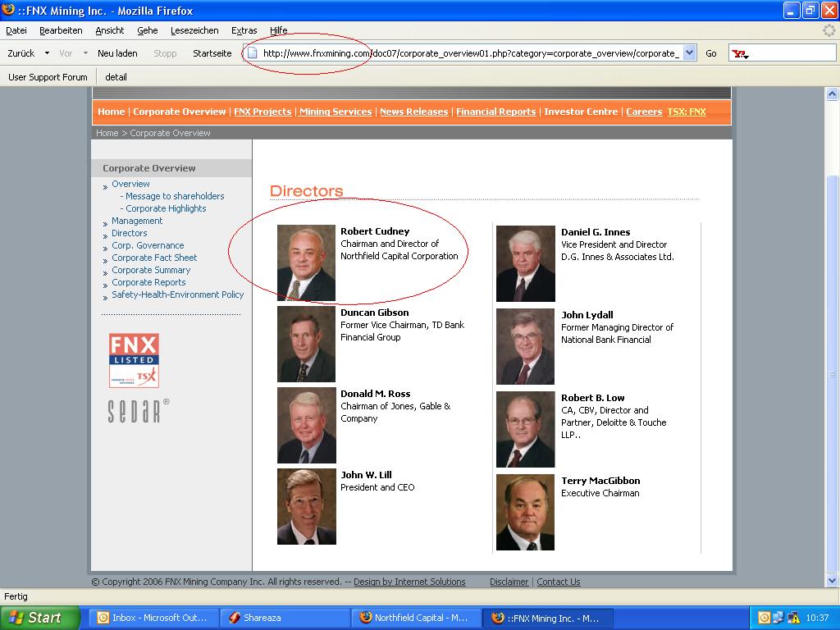Click the scrollbar up arrow
Screen dimensions: 840x630
coord(832,94)
